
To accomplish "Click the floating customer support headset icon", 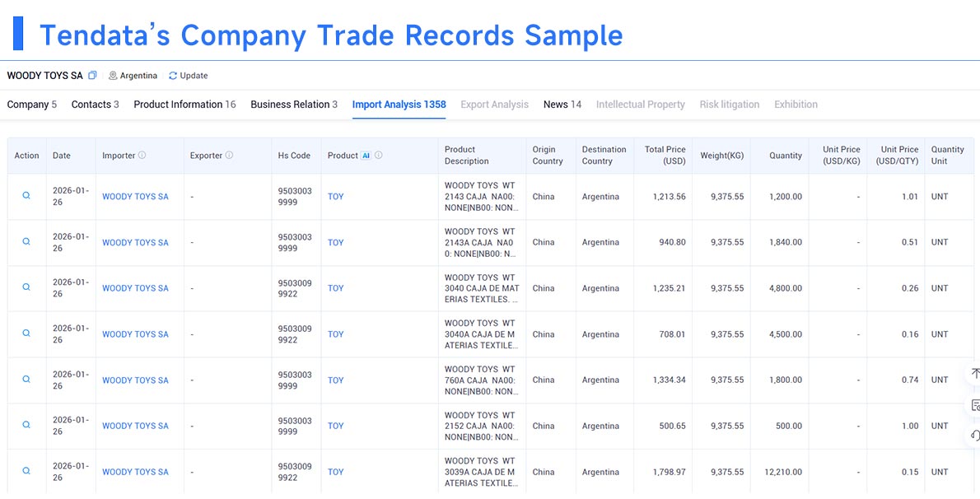I will (x=975, y=436).
